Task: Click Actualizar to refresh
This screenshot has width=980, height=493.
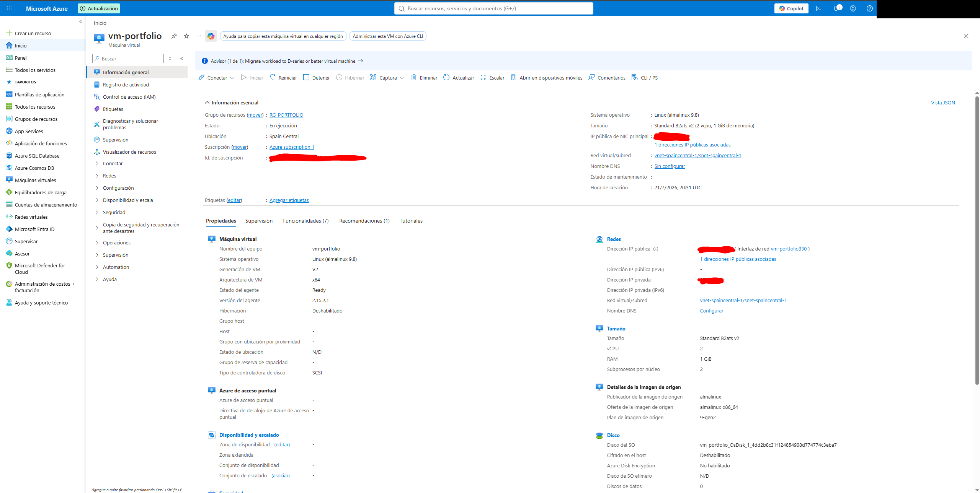Action: click(459, 78)
